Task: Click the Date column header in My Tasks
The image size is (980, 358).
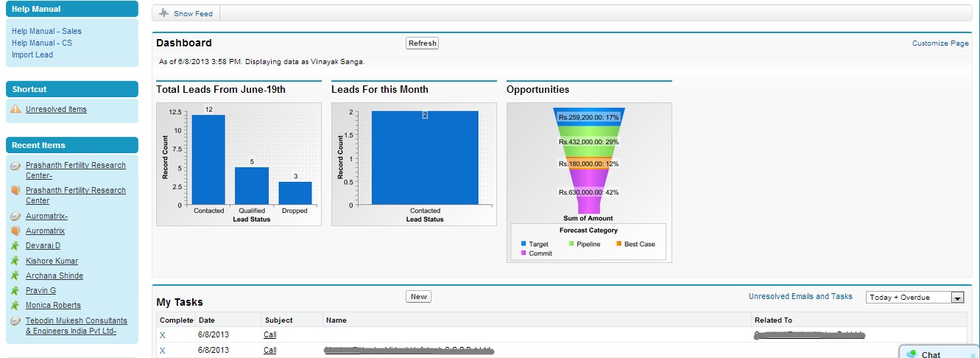Action: click(206, 320)
